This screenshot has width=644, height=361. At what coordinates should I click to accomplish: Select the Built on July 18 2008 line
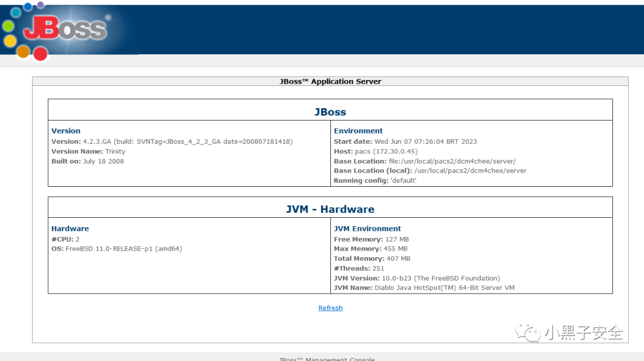point(88,161)
